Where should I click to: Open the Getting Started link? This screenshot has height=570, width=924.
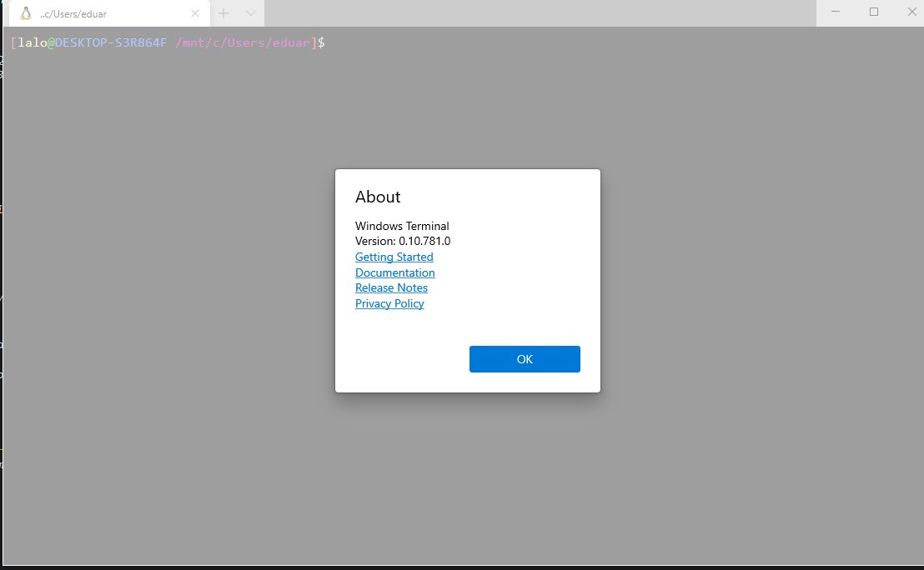point(394,257)
